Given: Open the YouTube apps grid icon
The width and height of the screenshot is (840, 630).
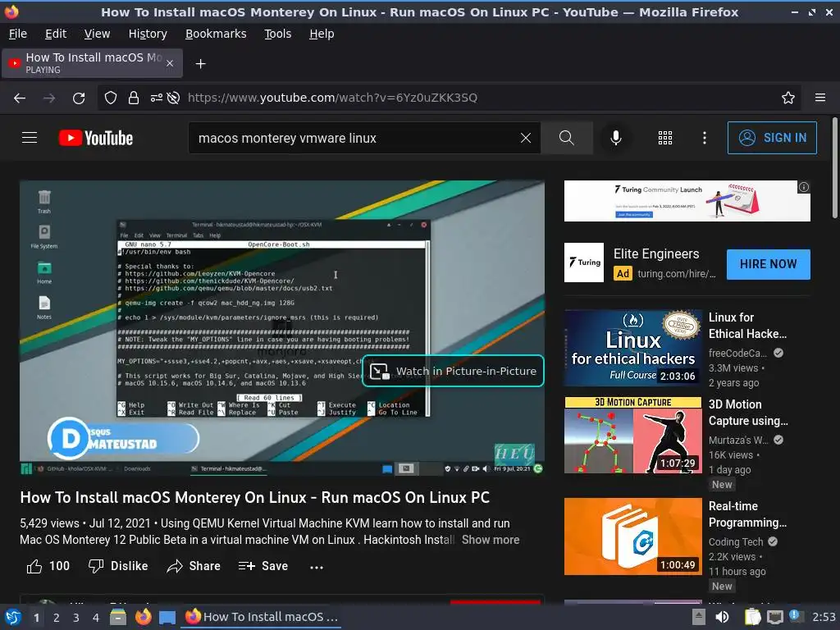Looking at the screenshot, I should [x=664, y=138].
